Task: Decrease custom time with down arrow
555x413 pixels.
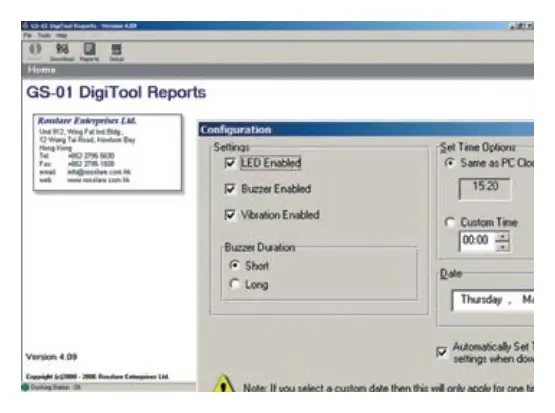Action: pos(502,247)
